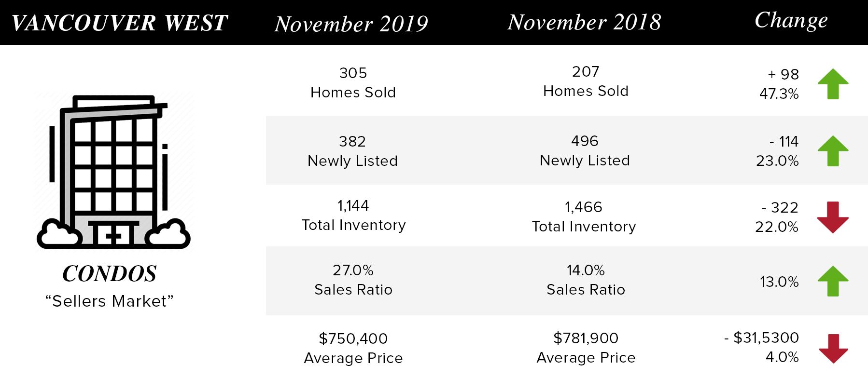The height and width of the screenshot is (378, 868).
Task: Click the + 98 47.3% change value
Action: [779, 84]
